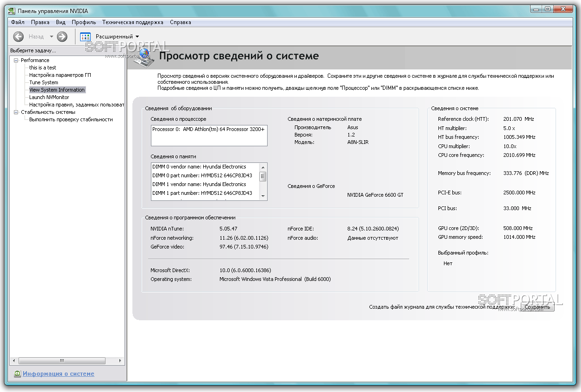Screen dimensions: 581x392
Task: Click the nTune version "5.05.47"
Action: pos(228,229)
